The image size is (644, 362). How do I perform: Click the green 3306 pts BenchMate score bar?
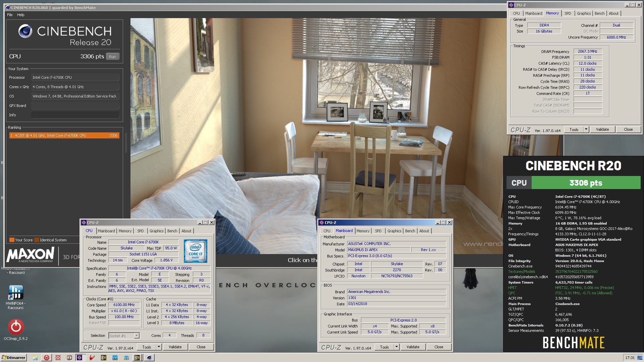point(586,183)
